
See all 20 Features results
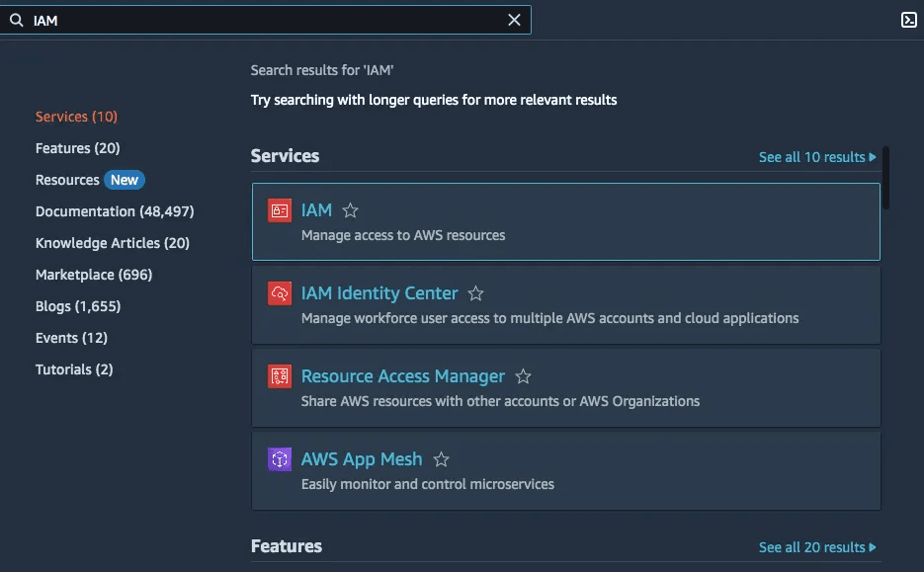click(x=817, y=547)
